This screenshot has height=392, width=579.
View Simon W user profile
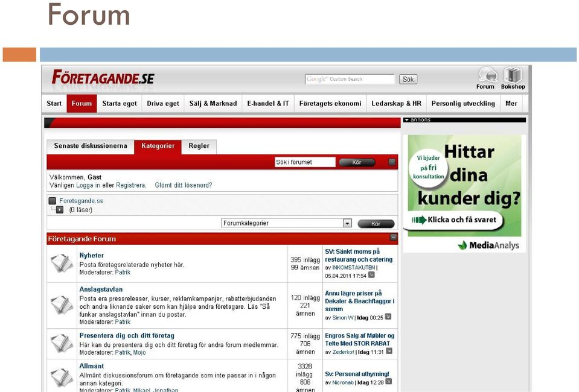pyautogui.click(x=343, y=317)
